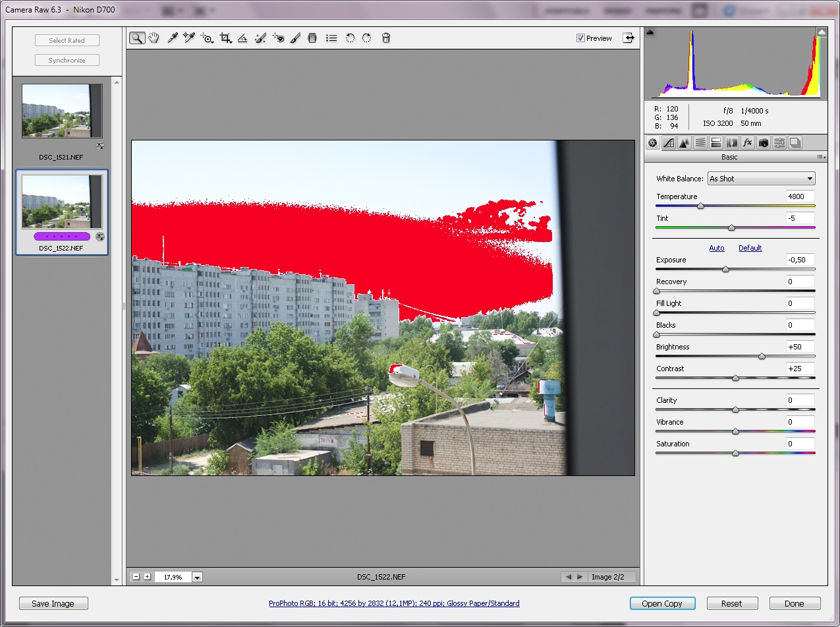This screenshot has width=840, height=627.
Task: Click the Exposure value field -0,50
Action: click(800, 260)
